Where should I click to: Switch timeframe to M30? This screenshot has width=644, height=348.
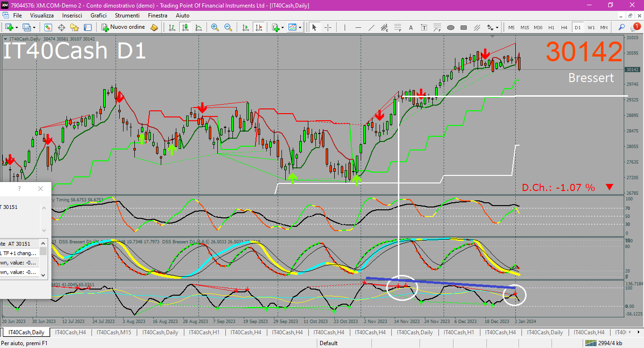pyautogui.click(x=538, y=27)
